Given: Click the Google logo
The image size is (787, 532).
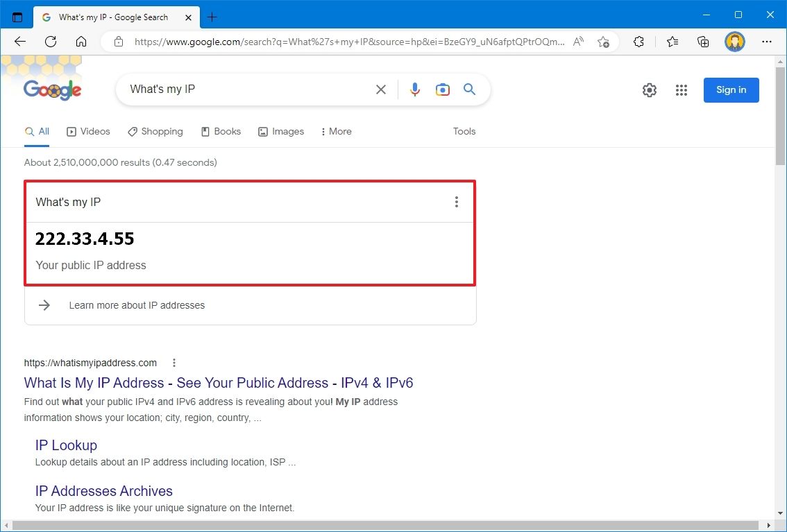Looking at the screenshot, I should 52,88.
